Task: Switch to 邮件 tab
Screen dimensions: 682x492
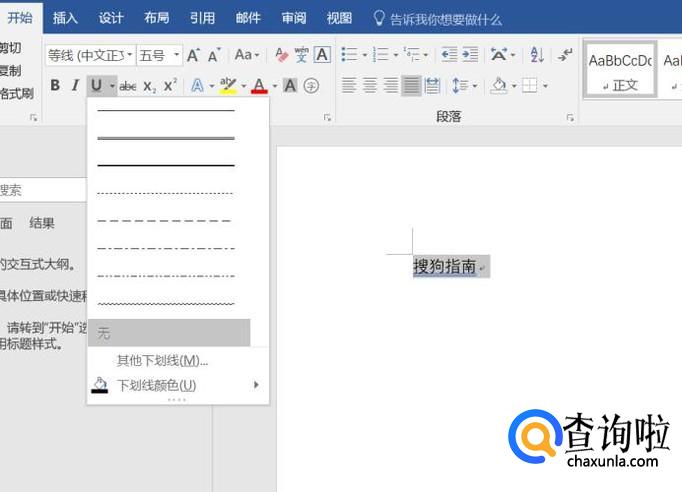Action: coord(248,18)
